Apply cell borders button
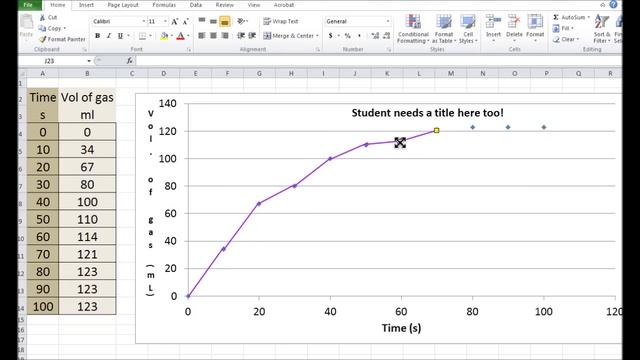 tap(142, 36)
